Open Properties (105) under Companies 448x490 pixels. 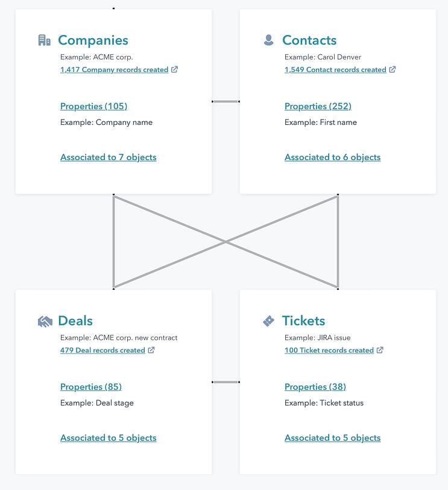pyautogui.click(x=93, y=106)
